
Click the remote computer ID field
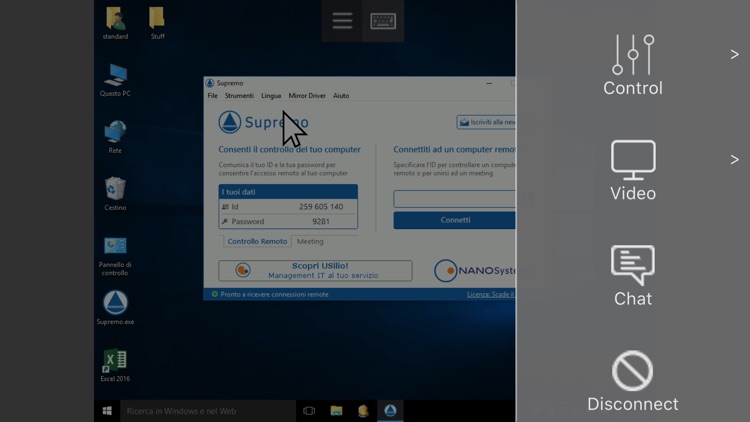pos(454,199)
